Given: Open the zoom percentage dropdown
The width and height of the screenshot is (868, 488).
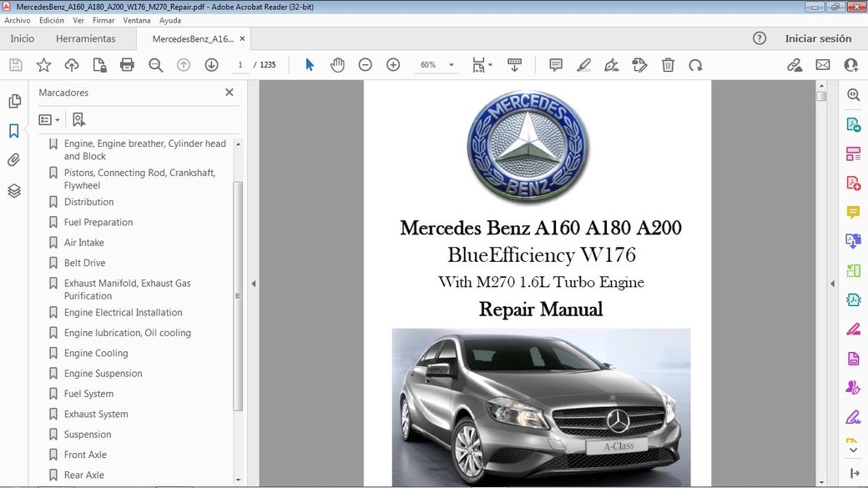Looking at the screenshot, I should tap(451, 64).
